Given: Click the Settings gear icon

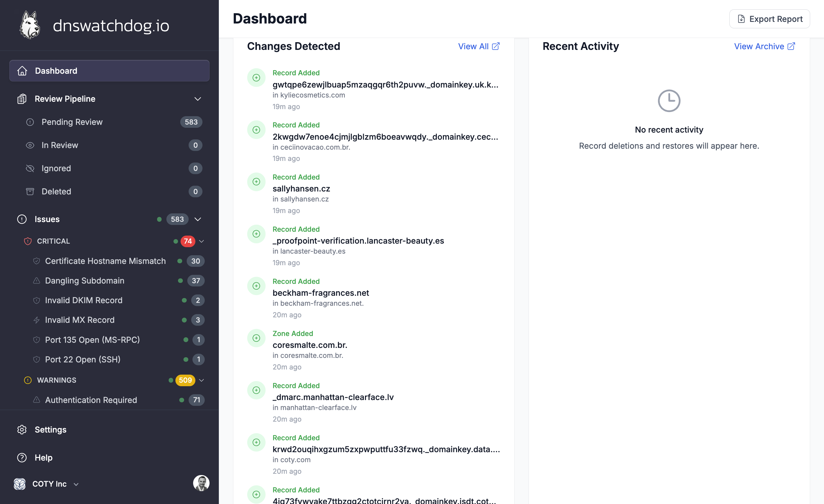Looking at the screenshot, I should [x=22, y=430].
